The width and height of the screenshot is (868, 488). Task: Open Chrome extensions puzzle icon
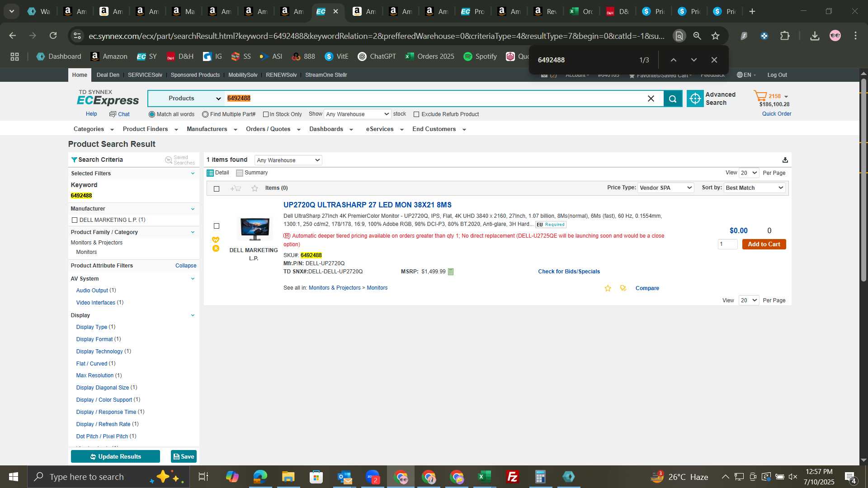point(785,36)
